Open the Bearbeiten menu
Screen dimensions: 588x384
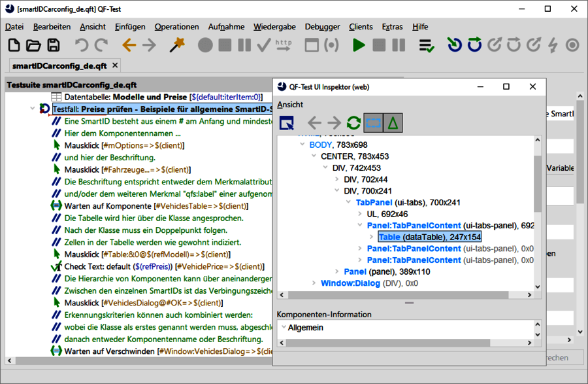(52, 27)
